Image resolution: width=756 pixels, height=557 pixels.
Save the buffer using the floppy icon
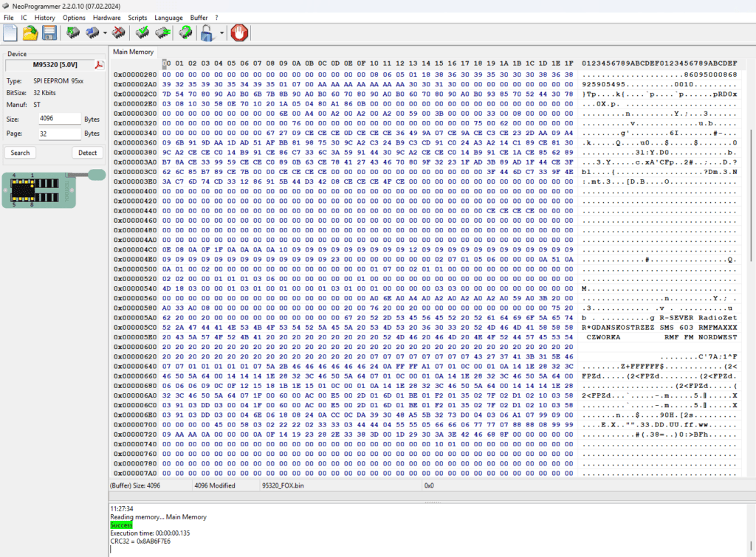pyautogui.click(x=49, y=32)
